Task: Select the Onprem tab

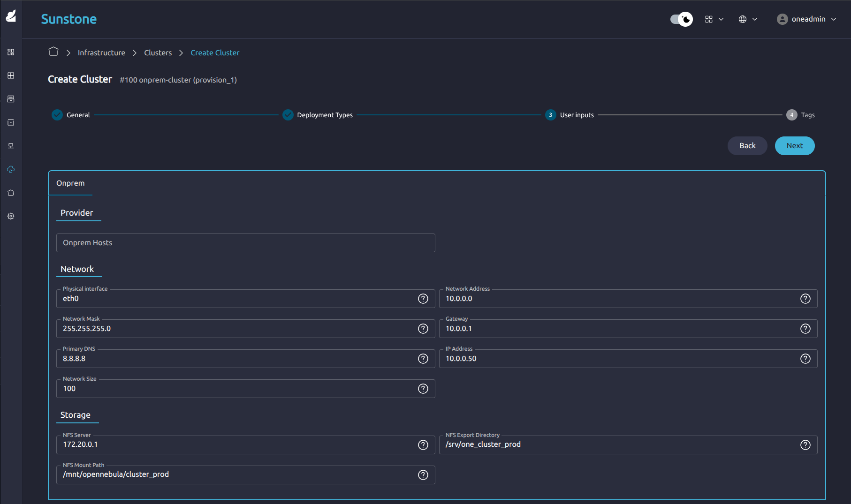Action: (70, 183)
